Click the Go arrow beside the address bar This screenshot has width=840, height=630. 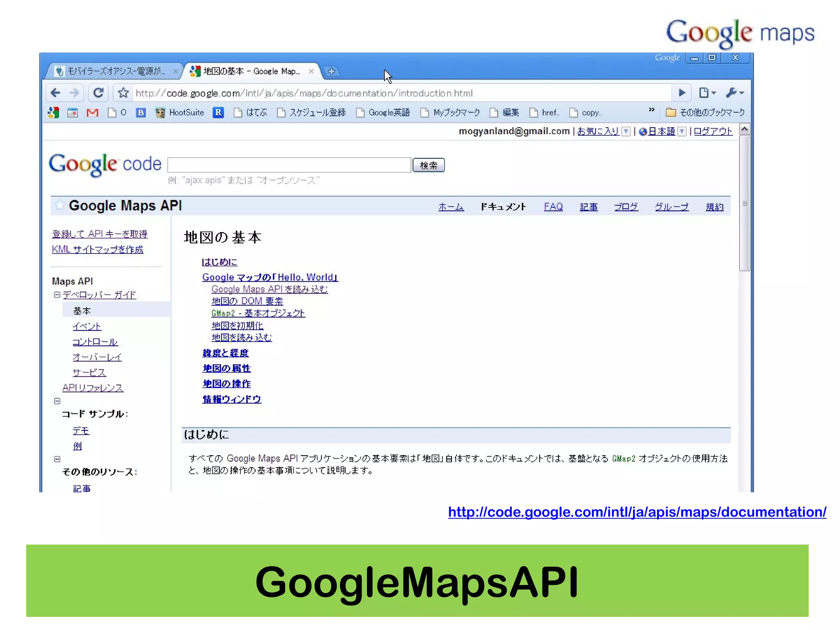pos(682,93)
